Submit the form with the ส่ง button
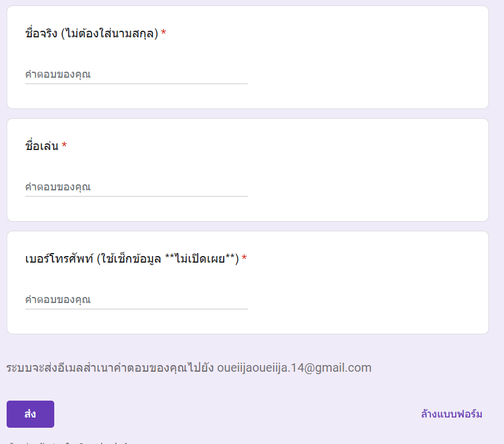Screen dimensions: 504x444 [30, 414]
